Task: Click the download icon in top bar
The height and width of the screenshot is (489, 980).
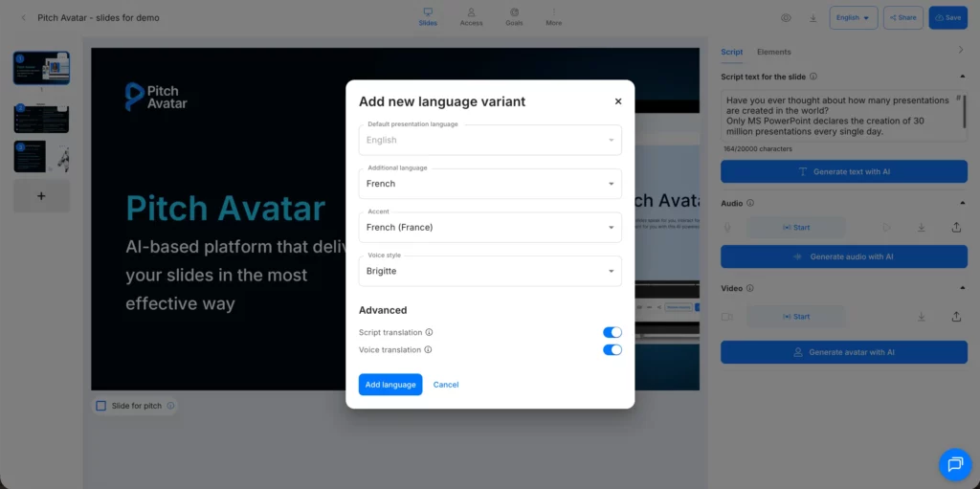Action: pyautogui.click(x=813, y=17)
